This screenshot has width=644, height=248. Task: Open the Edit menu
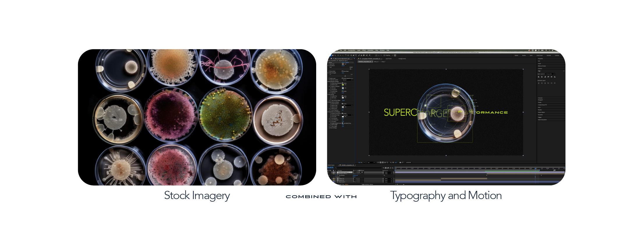tap(345, 50)
